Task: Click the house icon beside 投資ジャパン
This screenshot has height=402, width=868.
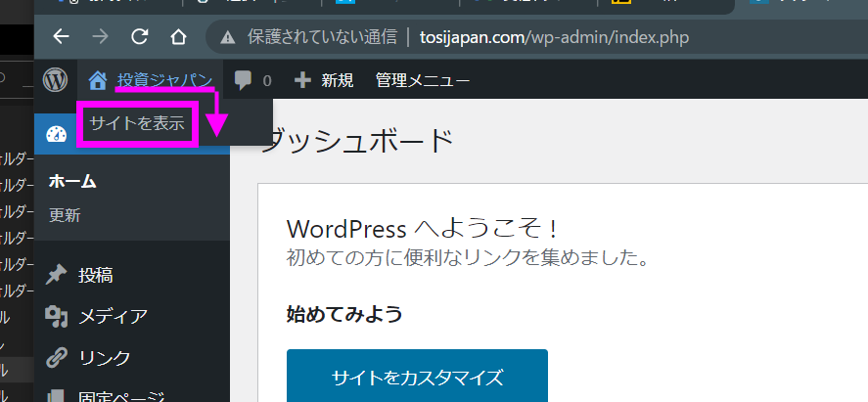Action: [98, 81]
